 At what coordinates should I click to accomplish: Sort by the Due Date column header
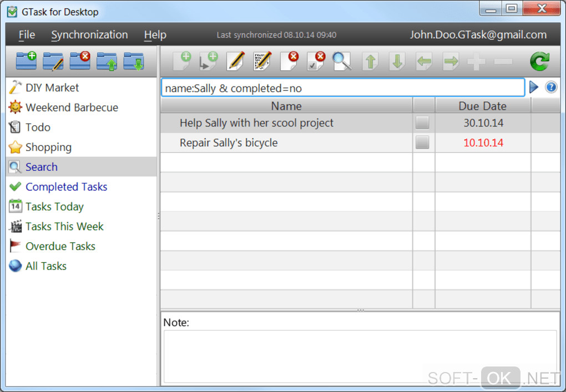[483, 106]
